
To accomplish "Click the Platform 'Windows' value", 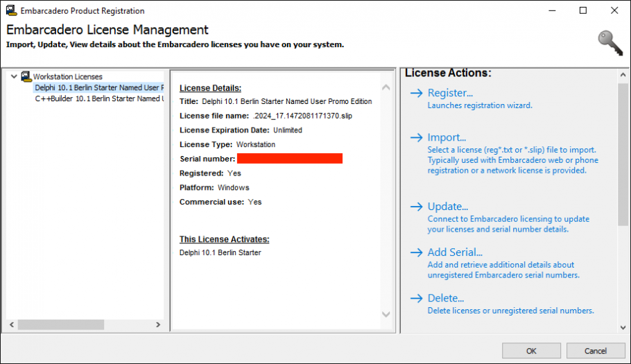I will click(234, 188).
